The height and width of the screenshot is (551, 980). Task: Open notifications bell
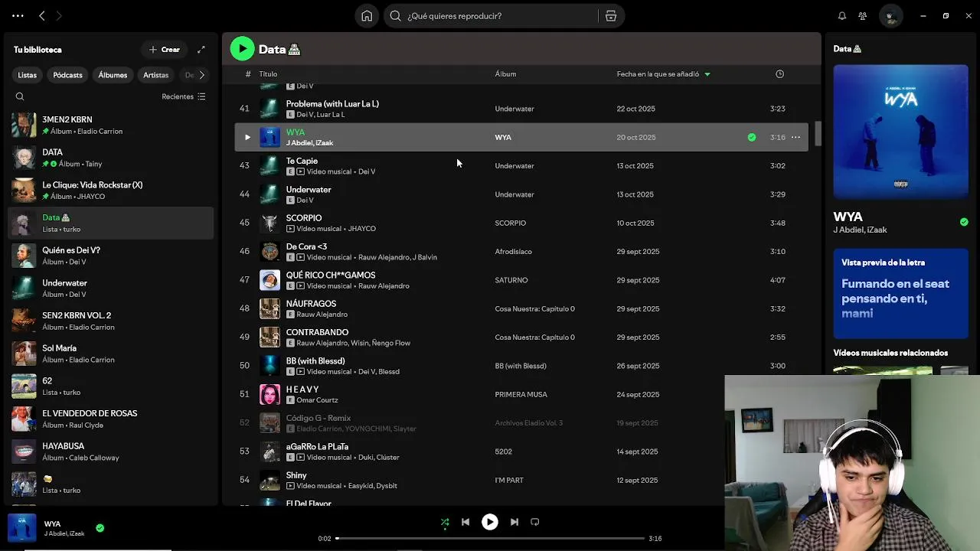tap(842, 15)
